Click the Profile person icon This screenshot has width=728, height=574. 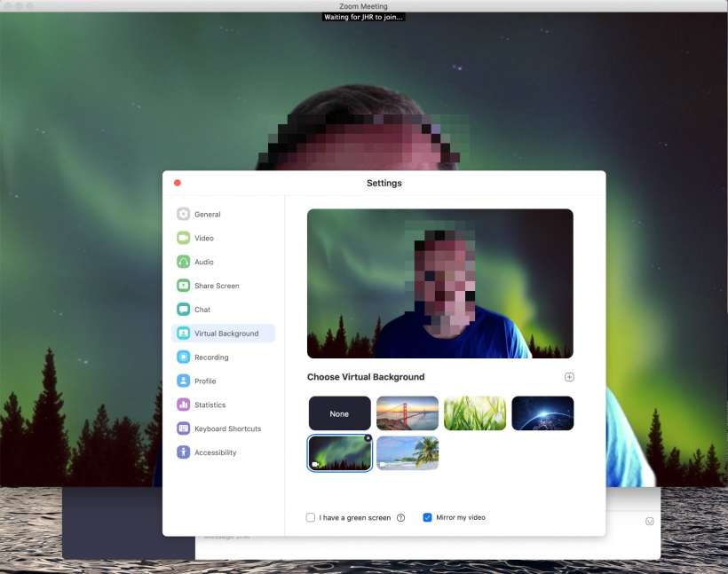click(x=184, y=381)
